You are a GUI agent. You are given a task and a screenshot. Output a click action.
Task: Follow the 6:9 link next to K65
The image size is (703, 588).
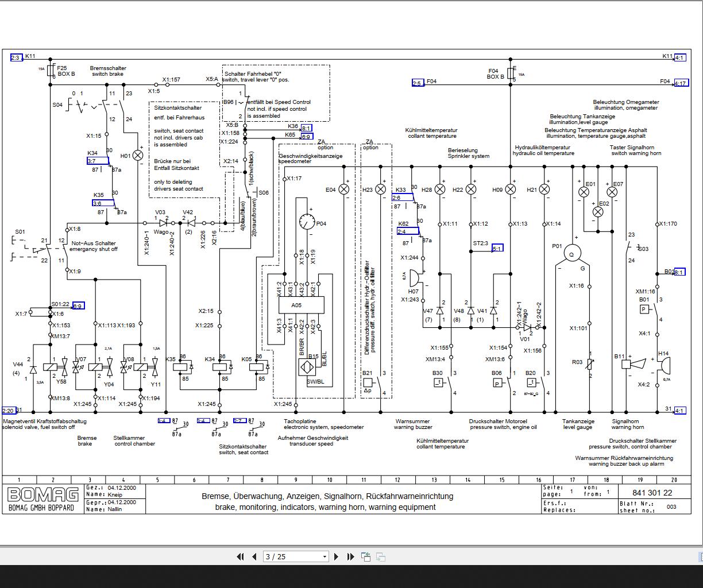click(306, 137)
